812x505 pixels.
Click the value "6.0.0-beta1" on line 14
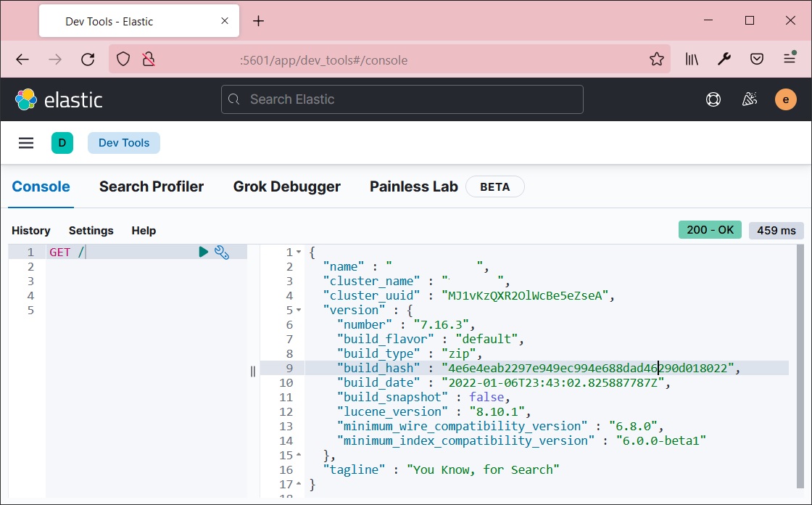tap(660, 441)
